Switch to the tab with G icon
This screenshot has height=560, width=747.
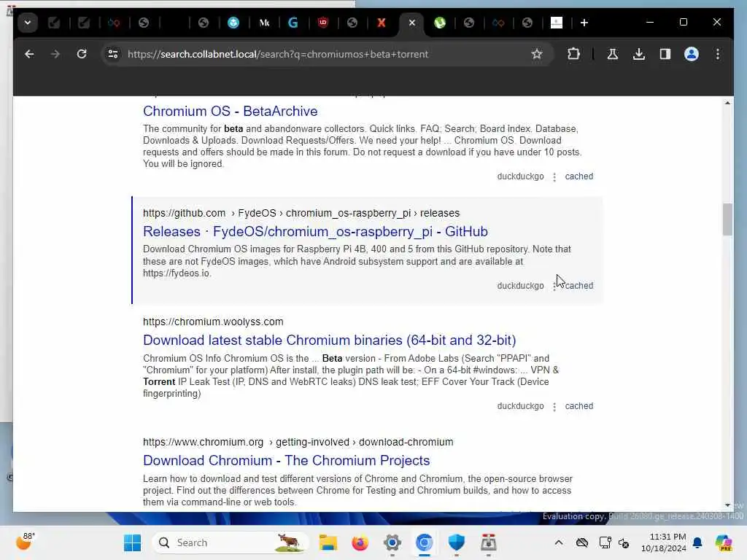point(293,23)
